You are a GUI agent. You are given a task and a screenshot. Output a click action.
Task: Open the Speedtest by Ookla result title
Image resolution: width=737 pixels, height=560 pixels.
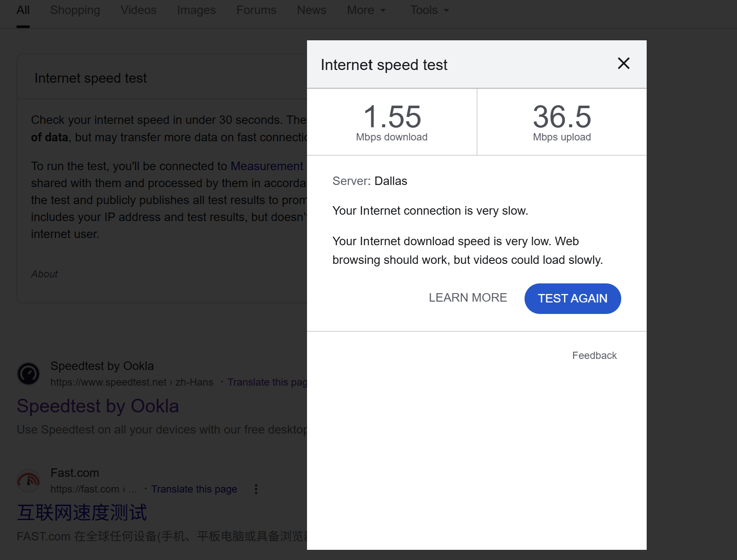click(x=98, y=406)
